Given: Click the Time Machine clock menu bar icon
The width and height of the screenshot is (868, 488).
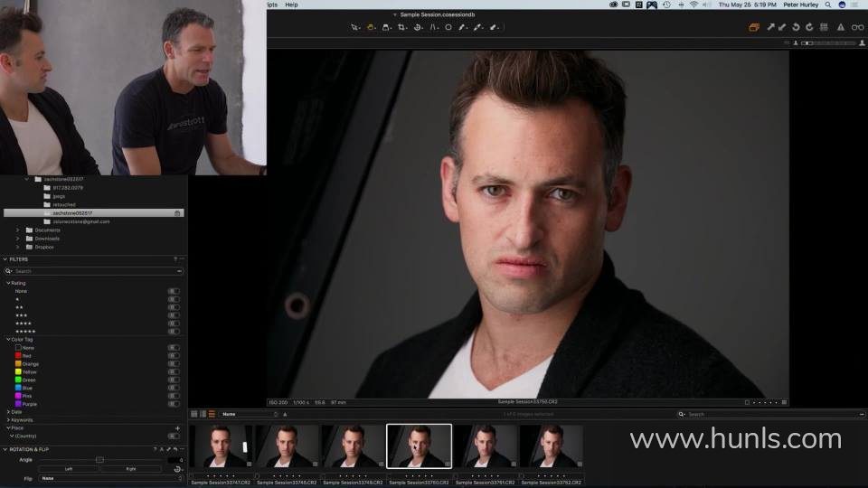Looking at the screenshot, I should pos(666,5).
